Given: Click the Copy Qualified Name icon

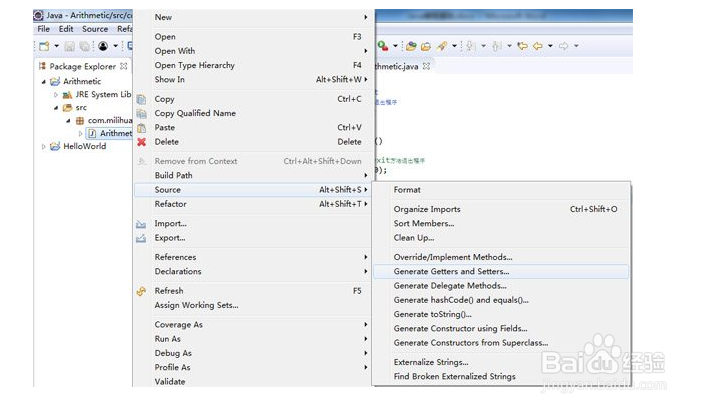Looking at the screenshot, I should point(141,114).
